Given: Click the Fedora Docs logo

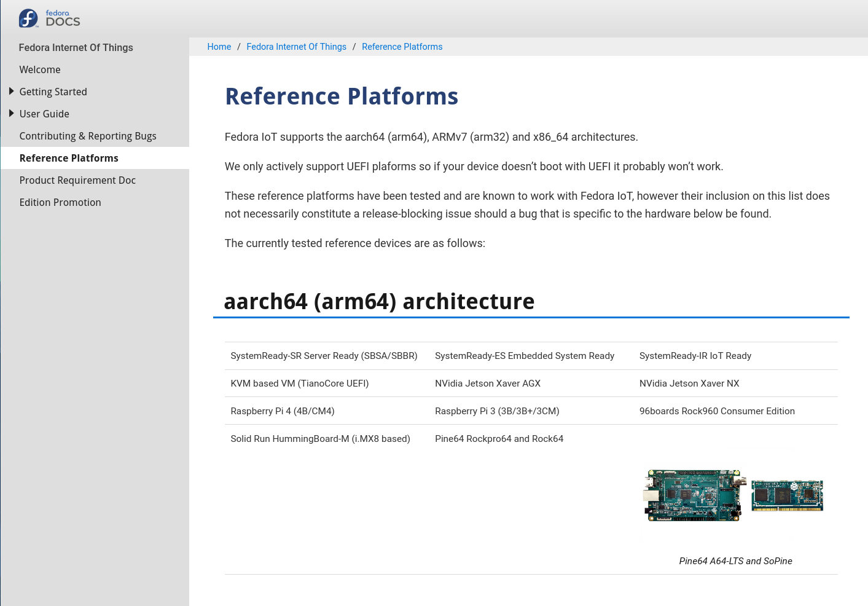Looking at the screenshot, I should pyautogui.click(x=49, y=18).
